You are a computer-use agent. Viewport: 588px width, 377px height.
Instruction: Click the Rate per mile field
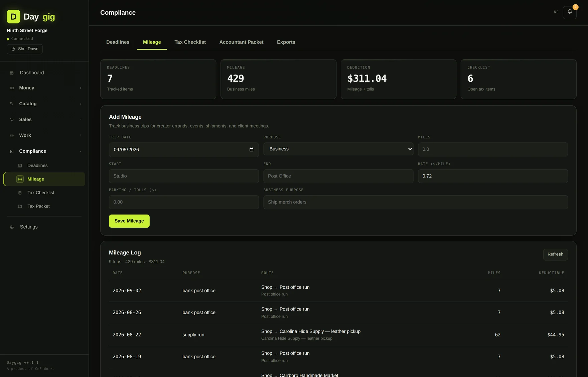[x=493, y=176]
